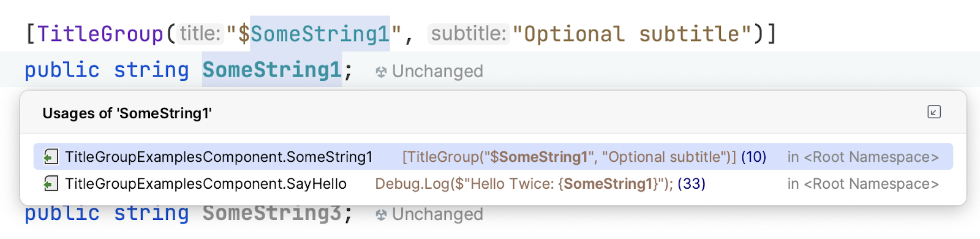The image size is (980, 239).
Task: Click the Unity icon next to SomeString1 Unchanged
Action: click(x=381, y=72)
